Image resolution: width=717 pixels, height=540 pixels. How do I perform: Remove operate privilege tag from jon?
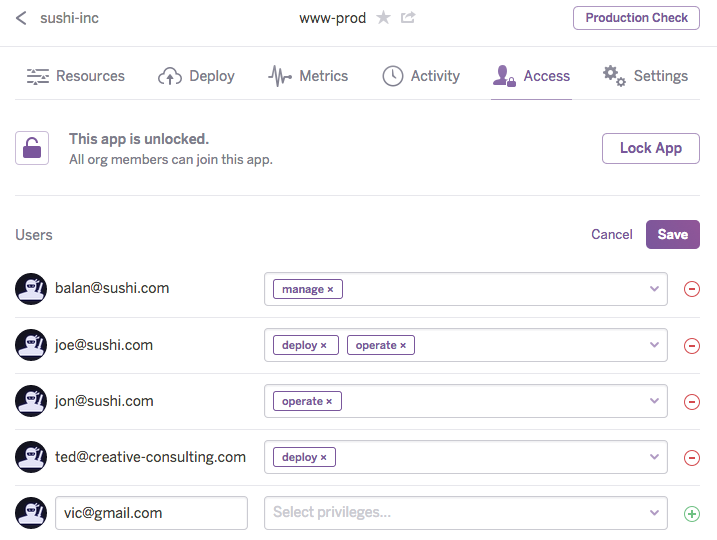(330, 402)
